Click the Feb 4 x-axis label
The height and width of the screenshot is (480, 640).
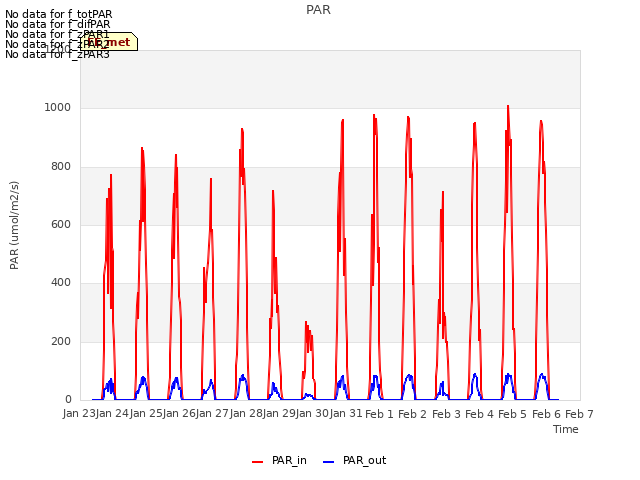click(479, 414)
